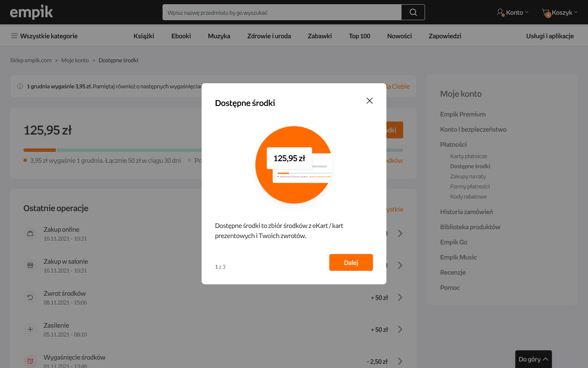Open the Koszyk cart icon
Image resolution: width=588 pixels, height=368 pixels.
click(546, 13)
